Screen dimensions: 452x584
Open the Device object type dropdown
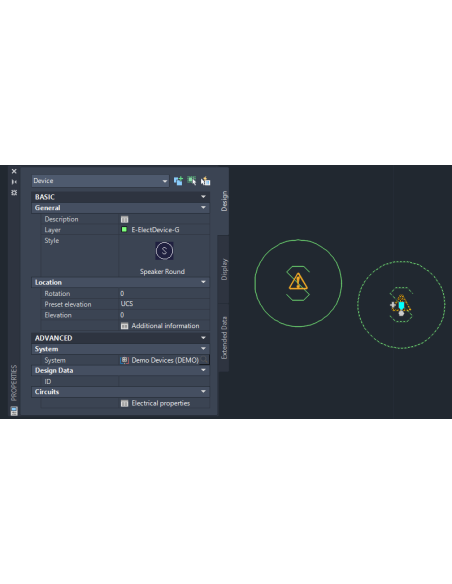[x=100, y=181]
